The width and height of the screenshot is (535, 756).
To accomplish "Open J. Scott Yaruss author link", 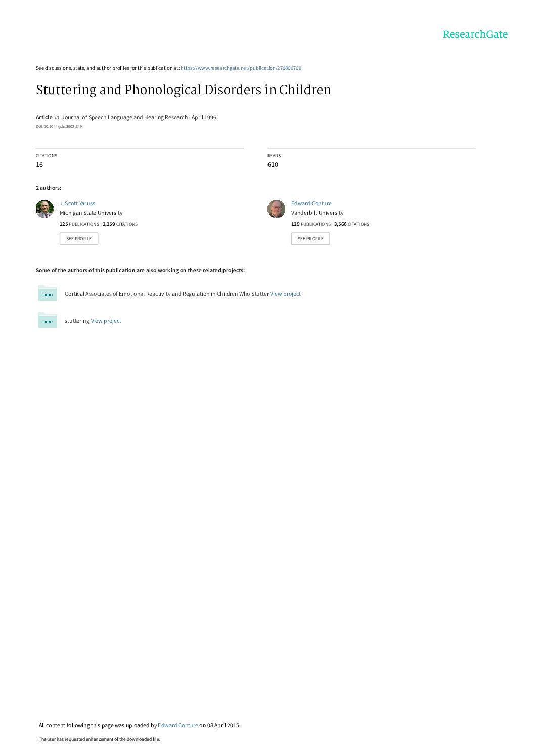I will [77, 203].
